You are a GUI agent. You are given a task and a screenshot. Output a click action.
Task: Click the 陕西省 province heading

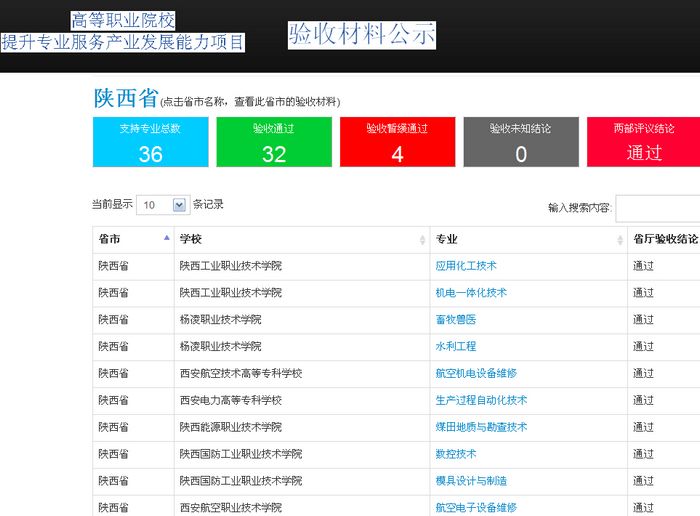(x=126, y=98)
